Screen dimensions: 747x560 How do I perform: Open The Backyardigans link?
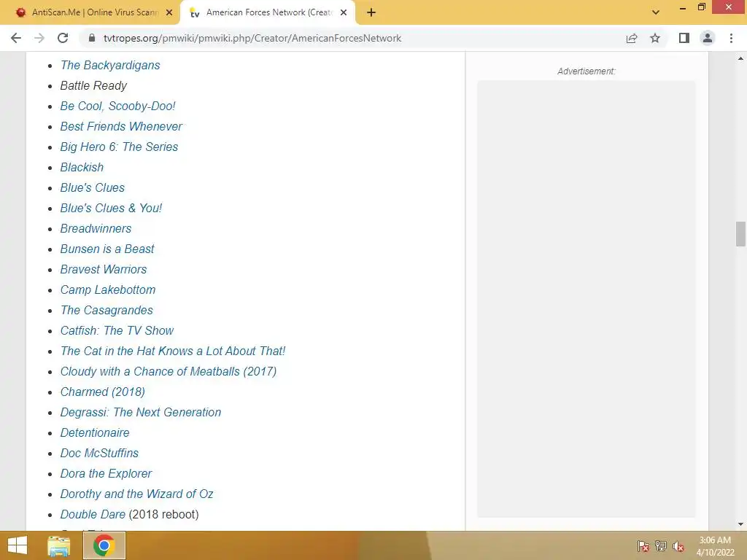pos(110,65)
